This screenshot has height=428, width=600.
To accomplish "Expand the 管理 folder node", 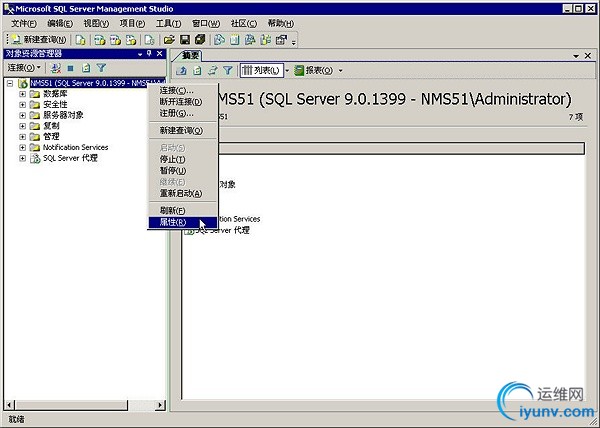I will click(23, 137).
